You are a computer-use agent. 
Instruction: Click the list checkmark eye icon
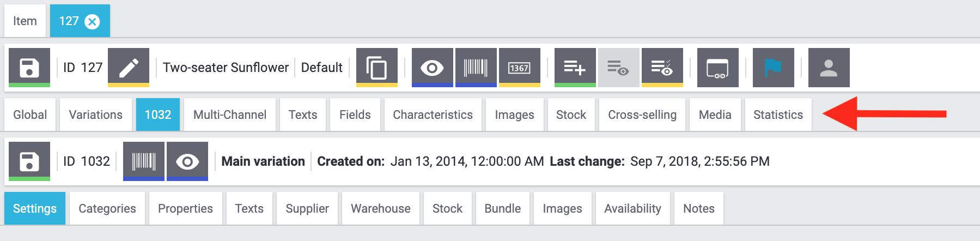(662, 68)
